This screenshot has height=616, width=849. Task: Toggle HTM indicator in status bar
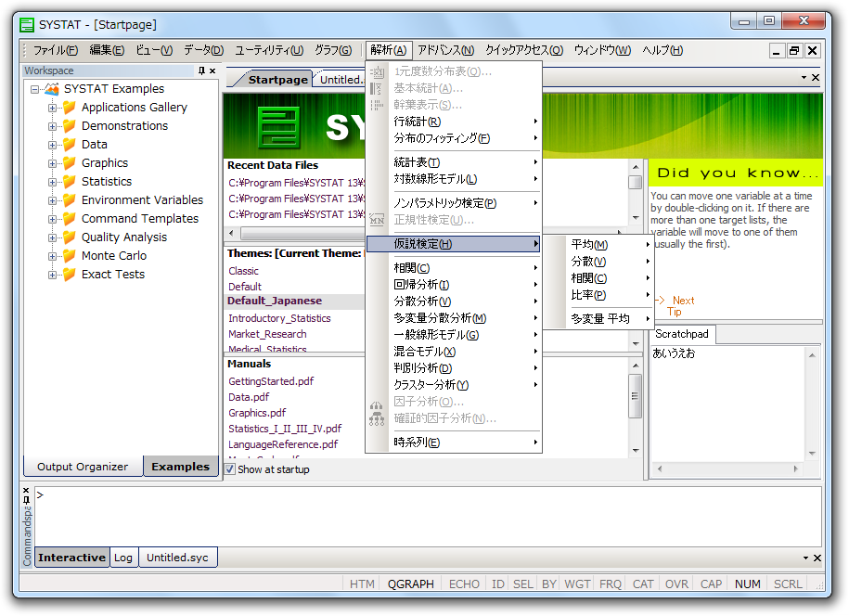[362, 584]
